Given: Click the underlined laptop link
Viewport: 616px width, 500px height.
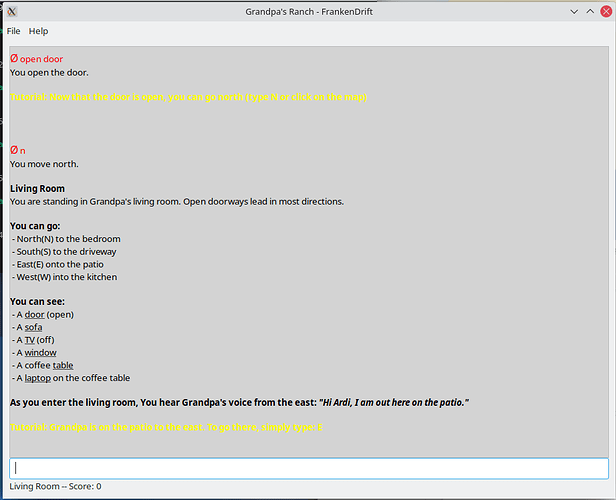Looking at the screenshot, I should [38, 378].
